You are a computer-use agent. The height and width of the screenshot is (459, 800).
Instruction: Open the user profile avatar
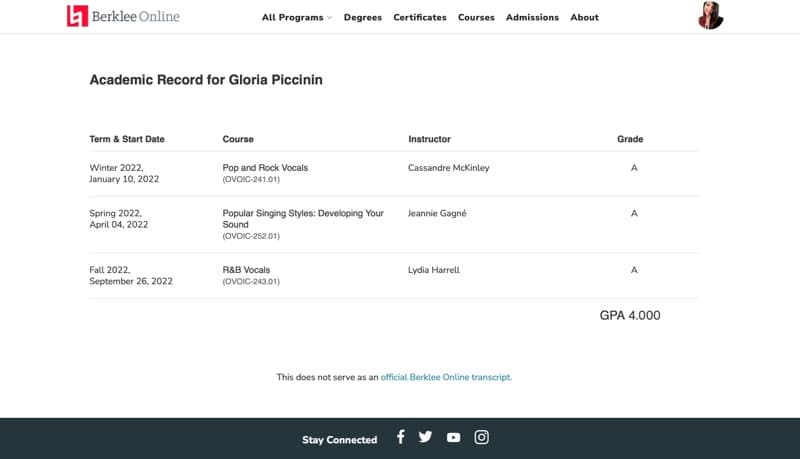tap(710, 15)
